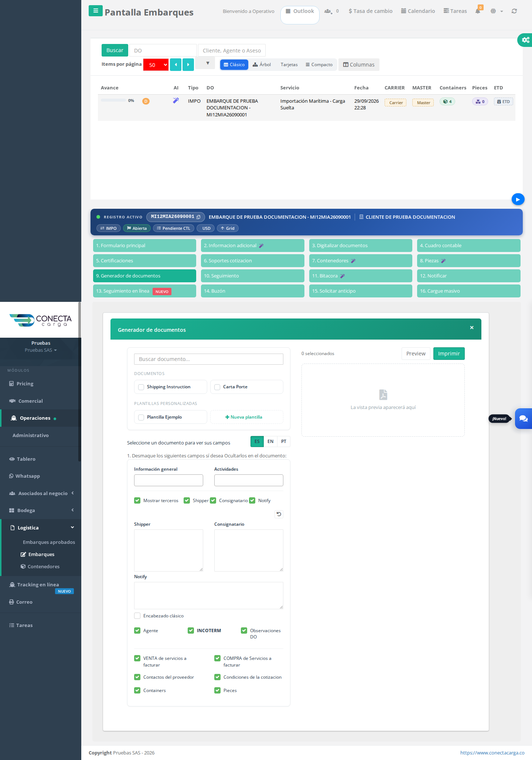Check the Shipping Instruction checkbox
The image size is (532, 760).
pos(141,387)
